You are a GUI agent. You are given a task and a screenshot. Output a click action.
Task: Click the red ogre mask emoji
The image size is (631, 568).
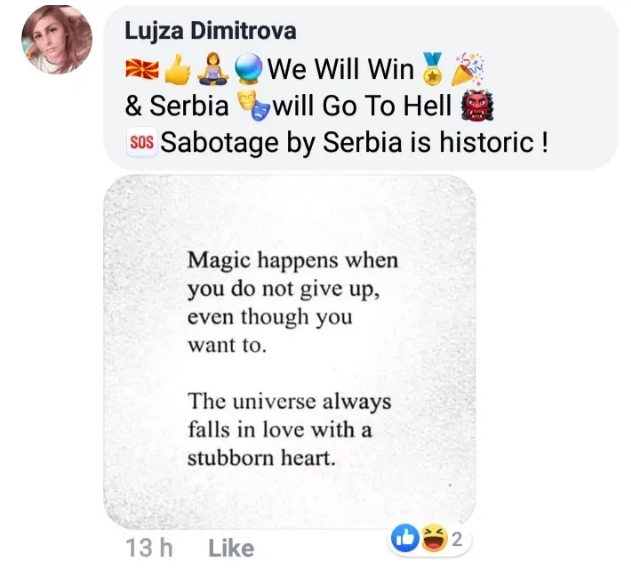[x=476, y=105]
